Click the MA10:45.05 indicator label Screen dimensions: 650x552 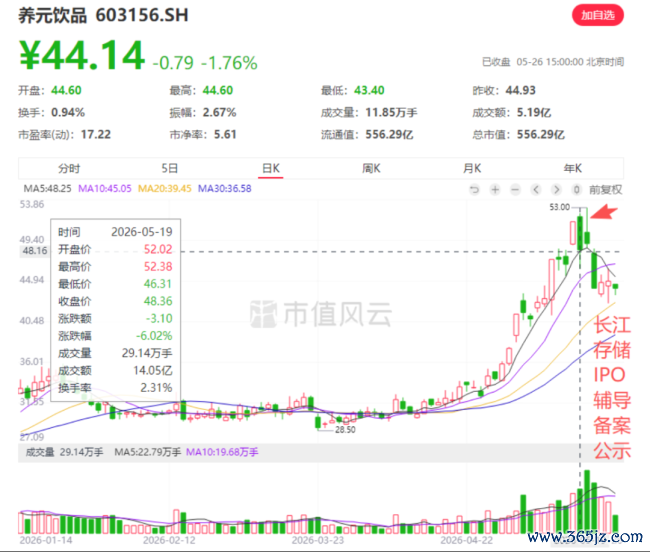(x=105, y=189)
